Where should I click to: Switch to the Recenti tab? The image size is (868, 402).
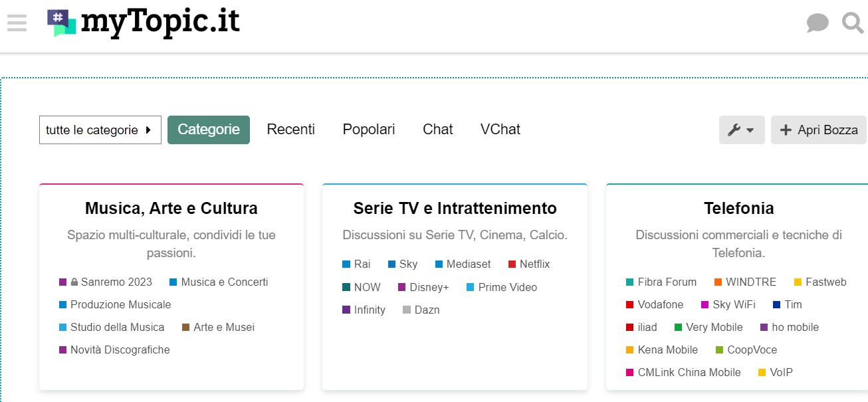pyautogui.click(x=290, y=130)
